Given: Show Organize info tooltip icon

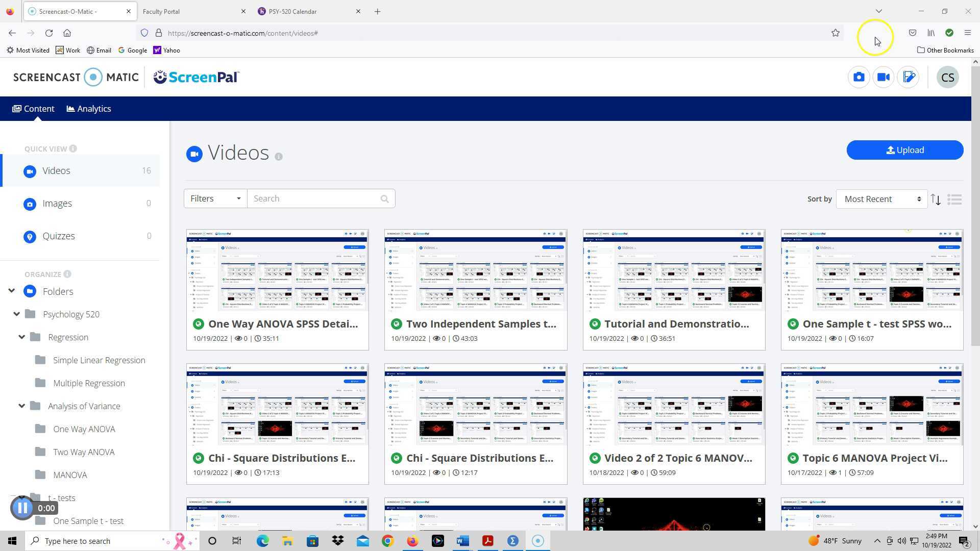Looking at the screenshot, I should click(x=67, y=274).
